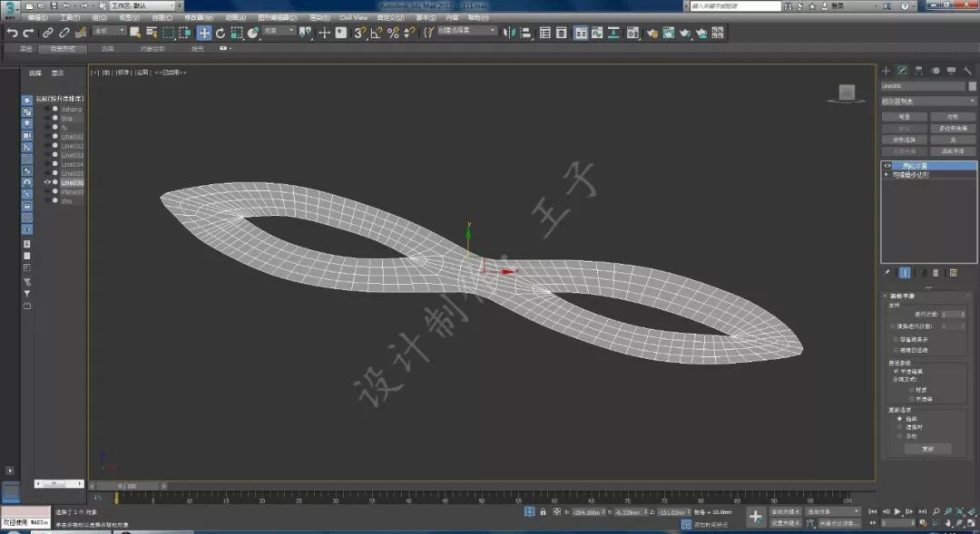Enable the 等值线显示 checkbox
Screen dimensions: 980x534
(896, 339)
